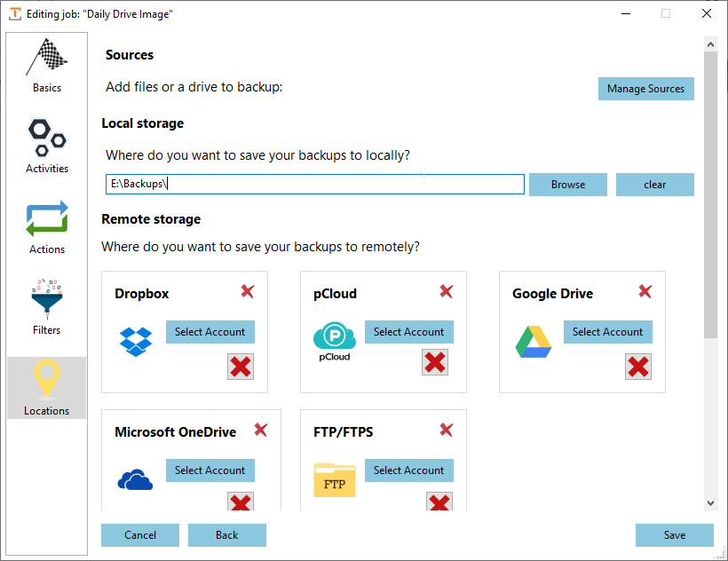Toggle the checkbox under Google Drive
The image size is (728, 561).
[637, 367]
